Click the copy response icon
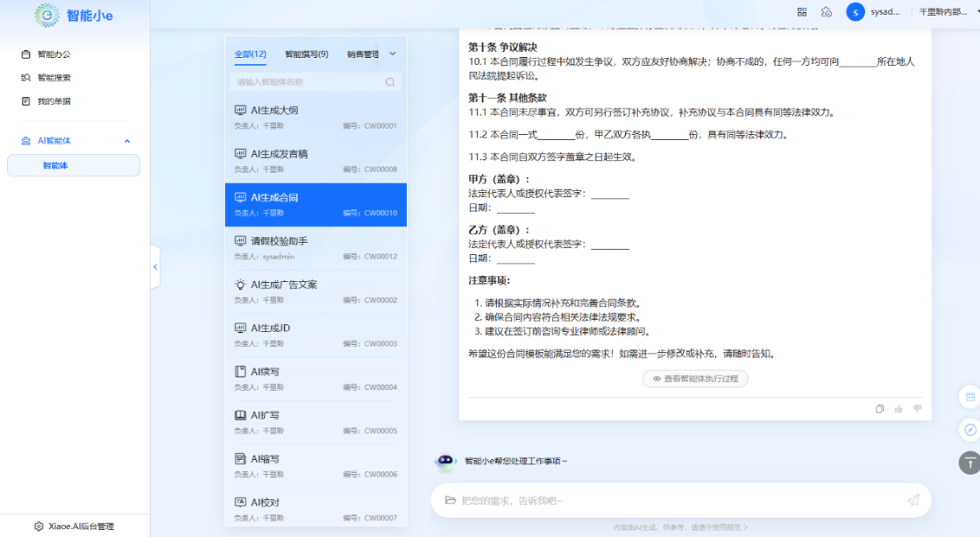Image resolution: width=980 pixels, height=537 pixels. pos(880,408)
